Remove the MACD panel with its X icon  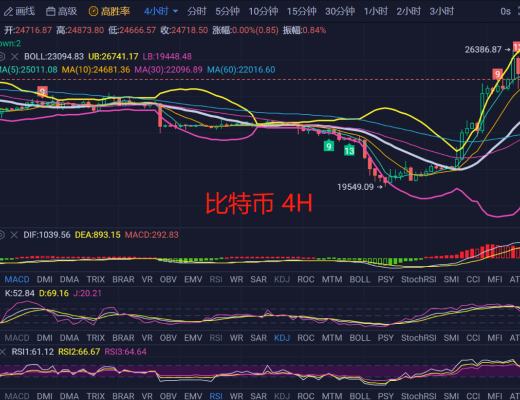tap(14, 235)
